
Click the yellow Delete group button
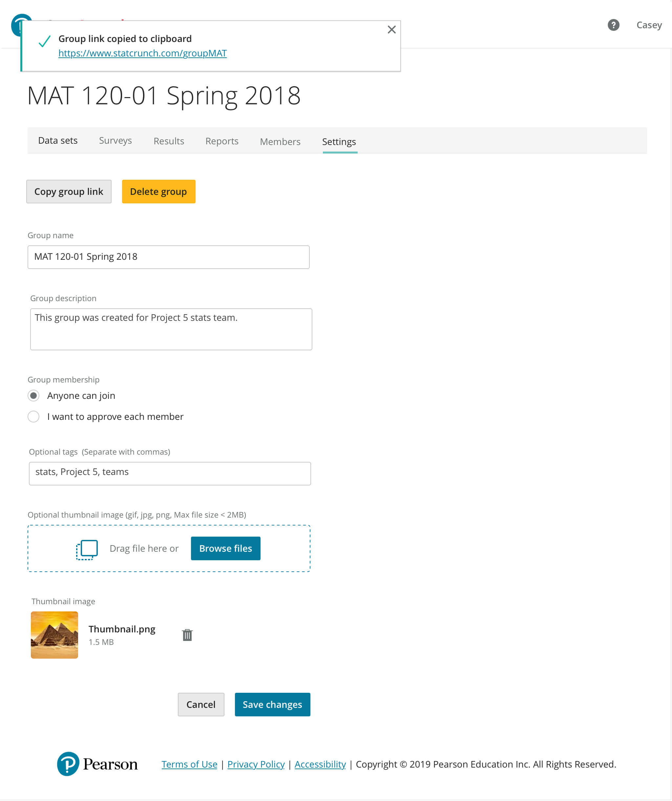[158, 192]
